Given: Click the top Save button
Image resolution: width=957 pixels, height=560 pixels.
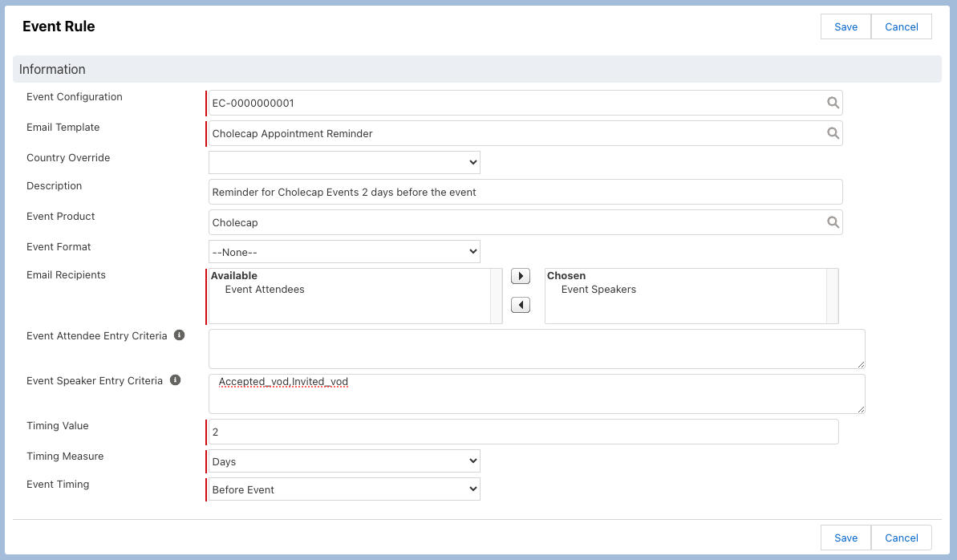Looking at the screenshot, I should (x=845, y=26).
